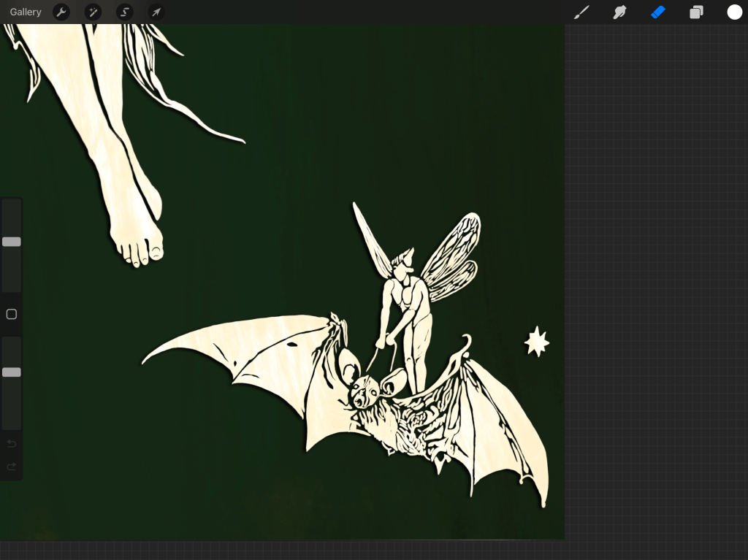This screenshot has height=560, width=748.
Task: Click the small star on the canvas
Action: (x=537, y=342)
